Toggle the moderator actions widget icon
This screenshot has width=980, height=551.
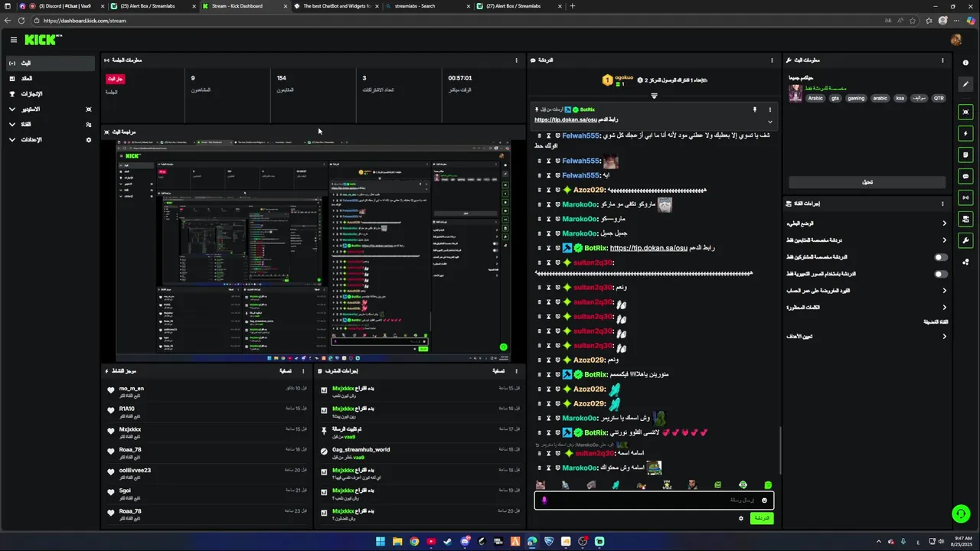(965, 219)
